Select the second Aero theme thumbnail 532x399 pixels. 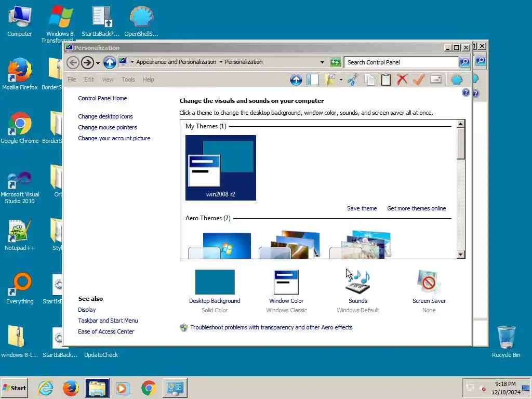pyautogui.click(x=289, y=245)
